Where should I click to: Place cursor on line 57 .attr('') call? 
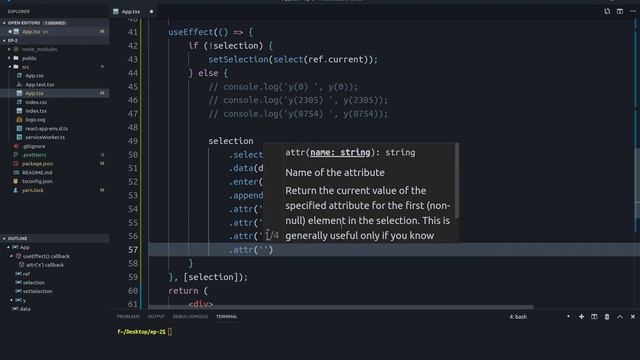tap(251, 250)
